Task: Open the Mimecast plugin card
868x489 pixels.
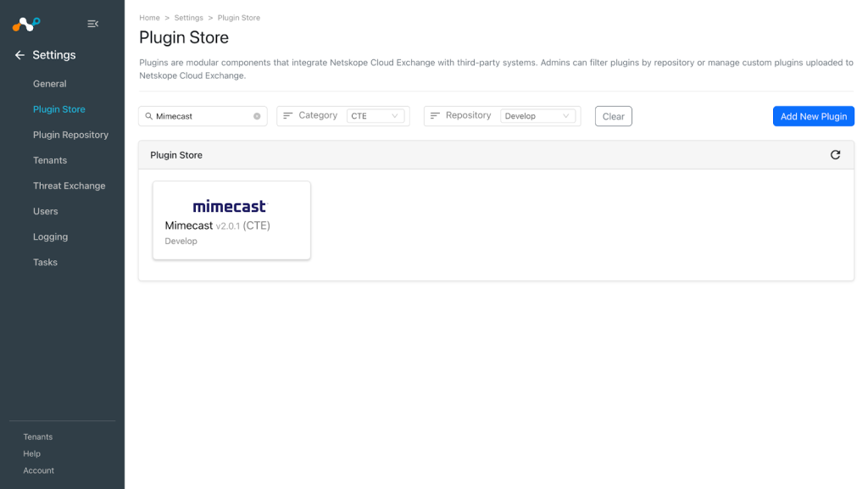Action: [x=231, y=220]
